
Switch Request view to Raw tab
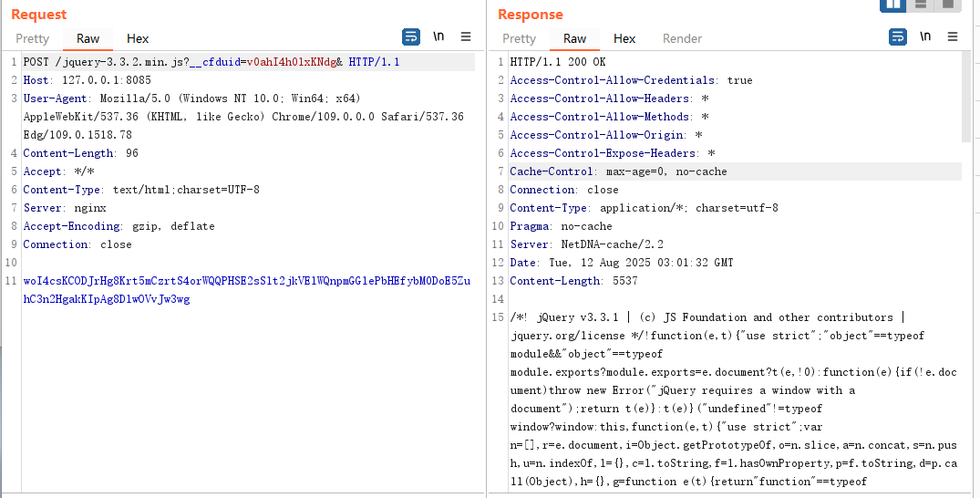click(x=88, y=39)
